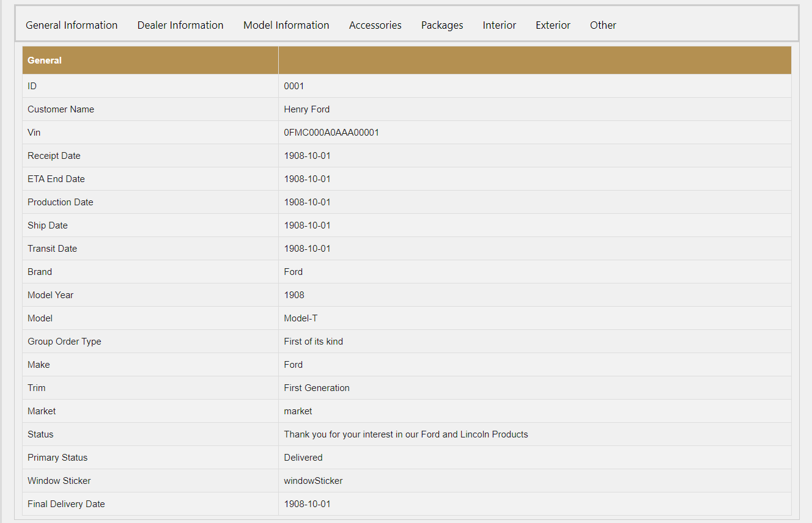Screen dimensions: 812x523
Task: Click the Model Year value 1908
Action: 294,295
